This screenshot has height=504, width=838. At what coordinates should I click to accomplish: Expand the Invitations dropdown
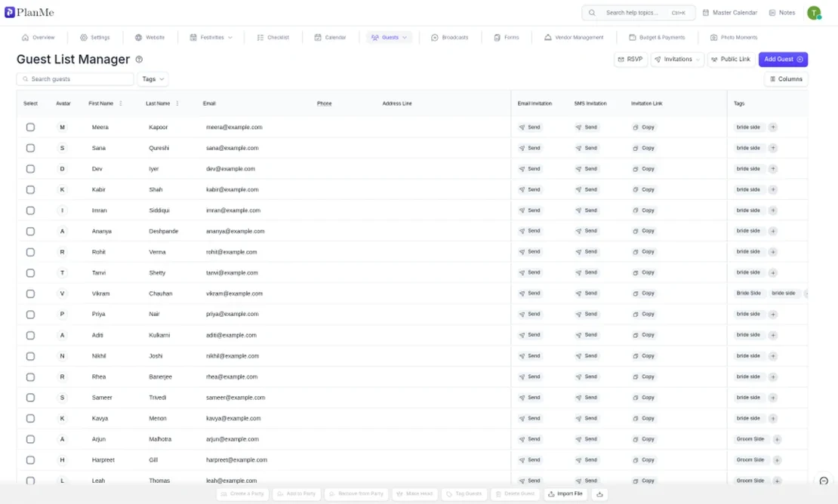(677, 60)
